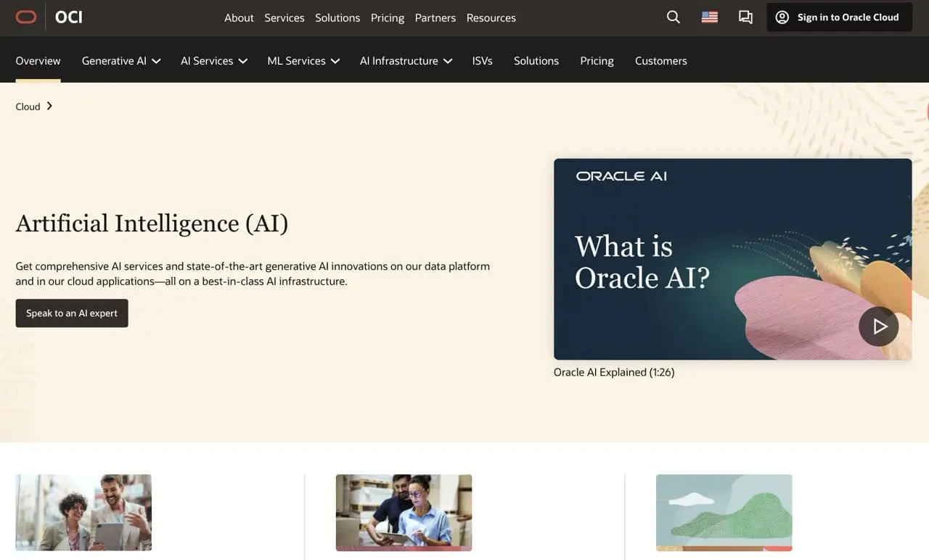The width and height of the screenshot is (929, 560).
Task: Click the green hills illustration thumbnail
Action: click(724, 513)
